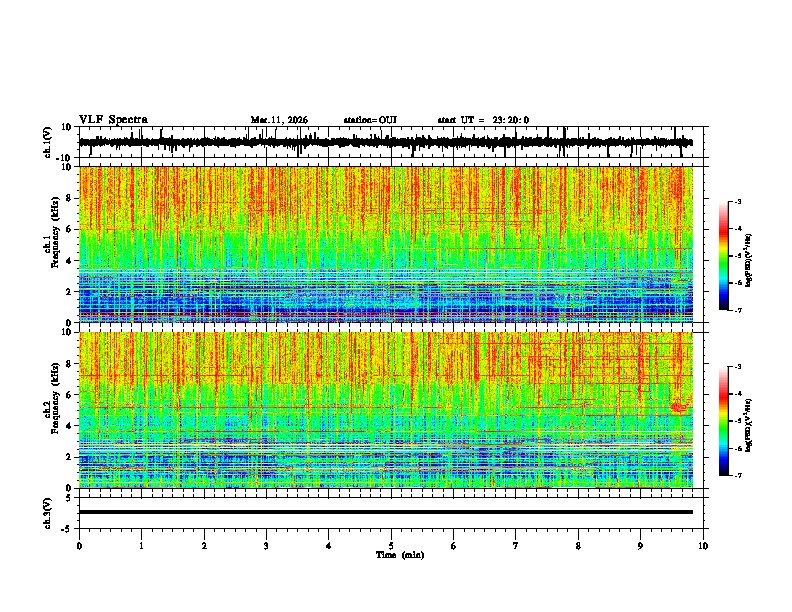The height and width of the screenshot is (612, 792).
Task: Click the "ch.3(V)" axis label
Action: 48,513
